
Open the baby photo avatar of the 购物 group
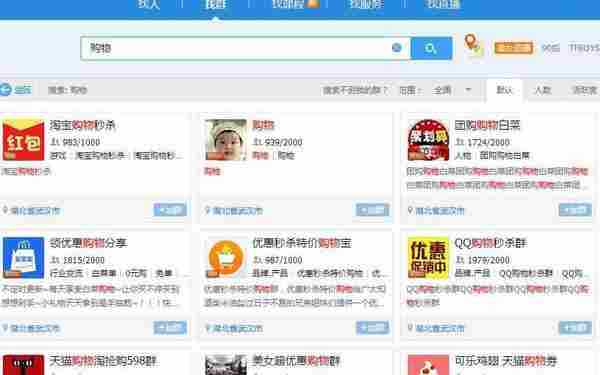226,140
